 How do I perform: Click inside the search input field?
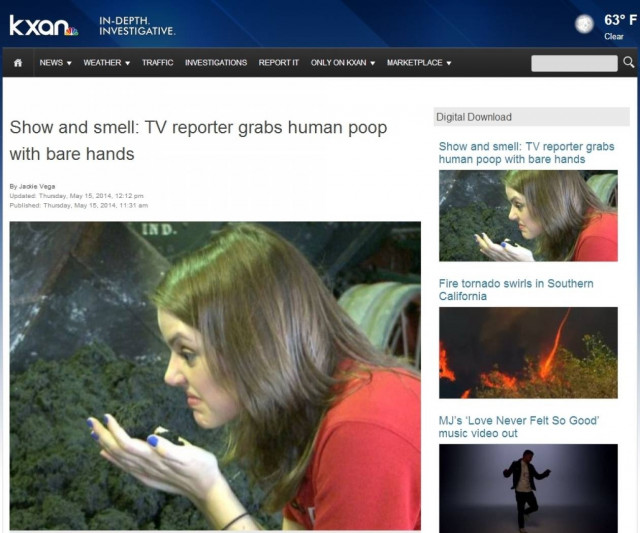574,63
